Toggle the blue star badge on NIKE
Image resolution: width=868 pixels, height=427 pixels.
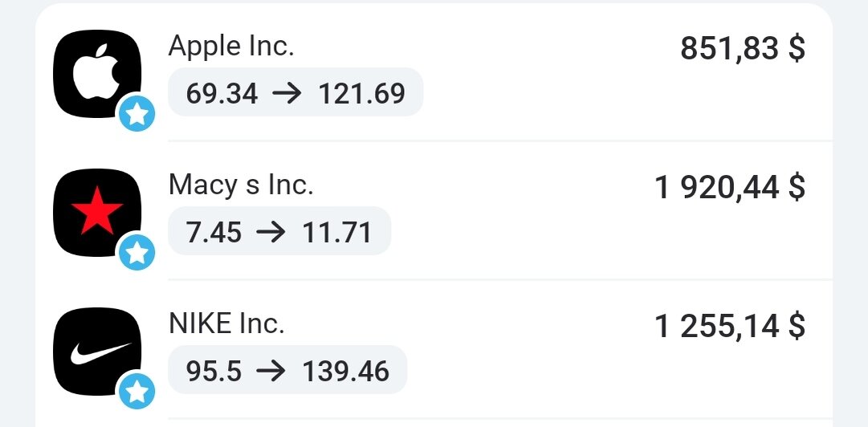pyautogui.click(x=137, y=391)
